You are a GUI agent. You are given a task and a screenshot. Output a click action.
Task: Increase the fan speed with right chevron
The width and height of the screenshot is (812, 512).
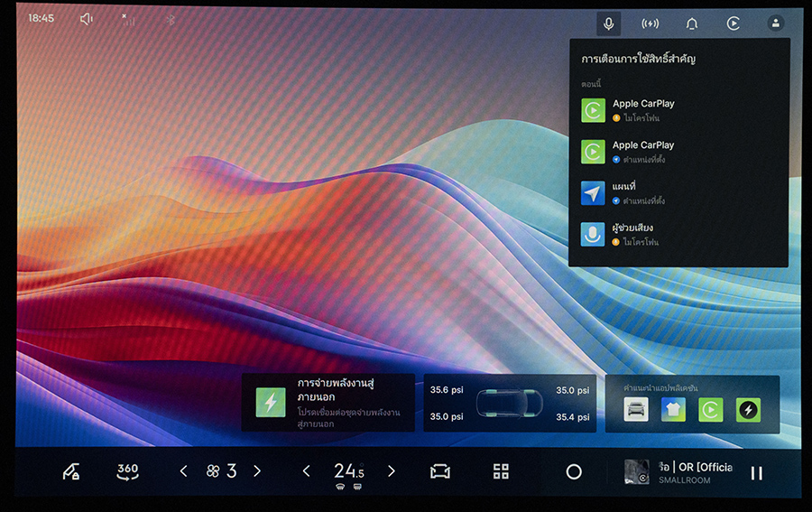pyautogui.click(x=257, y=471)
